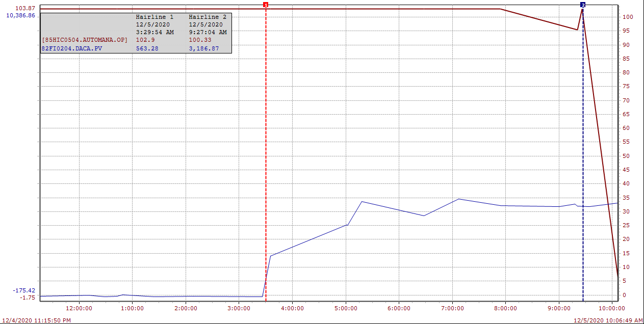Click the 50 tick on the percent axis
Viewport: 644px width, 324px height.
(626, 156)
